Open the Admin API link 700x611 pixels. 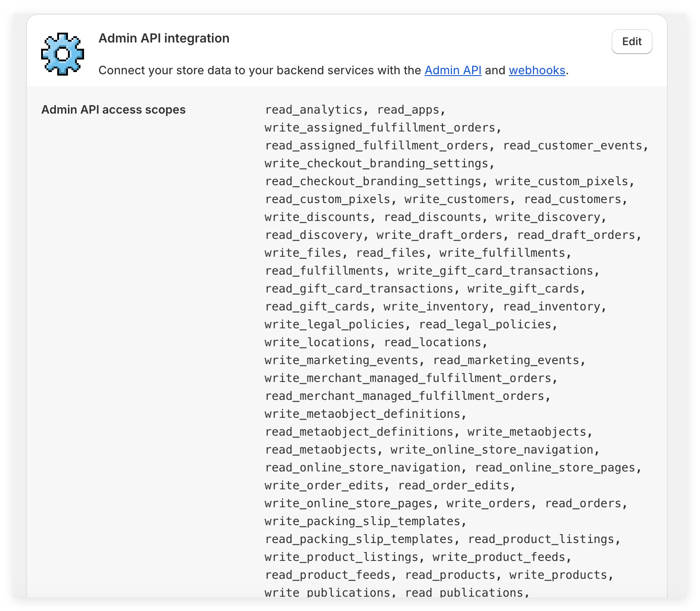pyautogui.click(x=453, y=70)
